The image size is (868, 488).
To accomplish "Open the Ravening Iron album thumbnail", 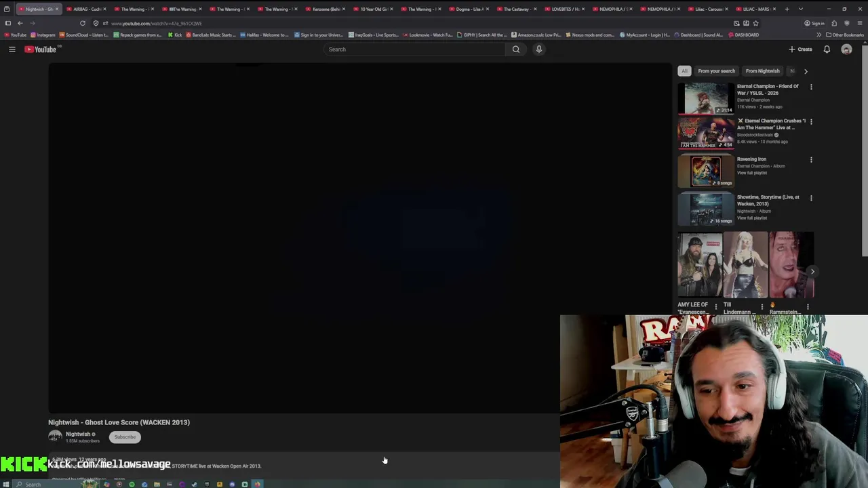I will tap(706, 171).
